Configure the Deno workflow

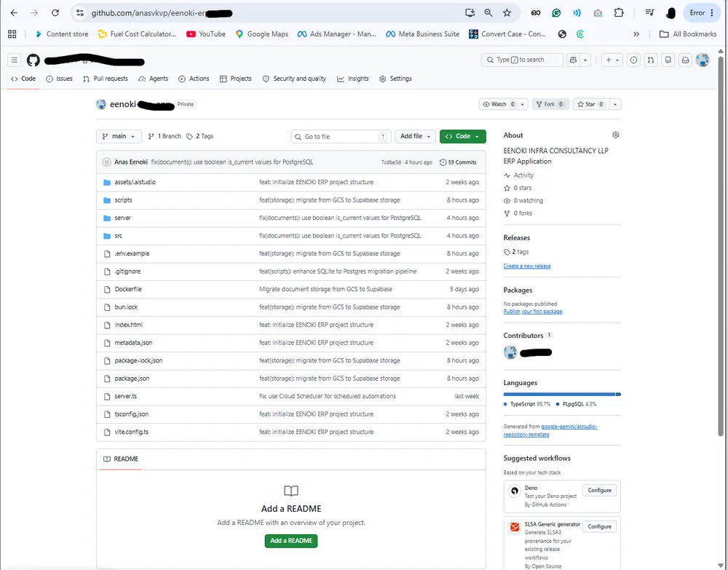599,490
